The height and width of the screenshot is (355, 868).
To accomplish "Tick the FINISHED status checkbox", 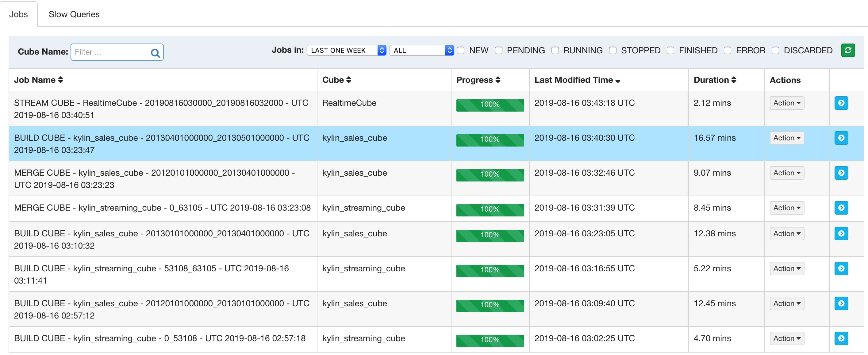I will pyautogui.click(x=670, y=51).
